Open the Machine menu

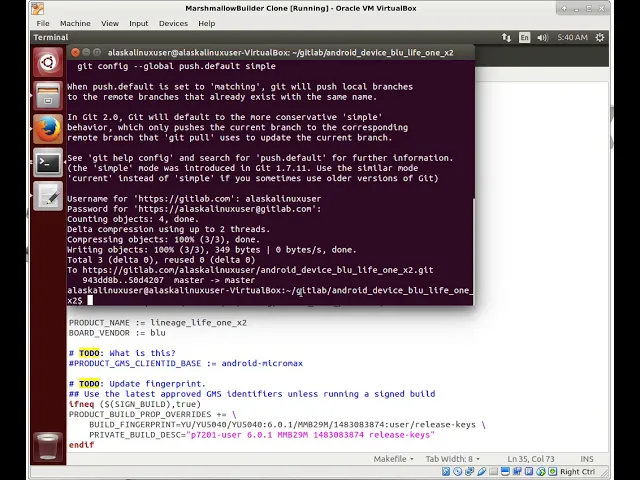point(75,23)
